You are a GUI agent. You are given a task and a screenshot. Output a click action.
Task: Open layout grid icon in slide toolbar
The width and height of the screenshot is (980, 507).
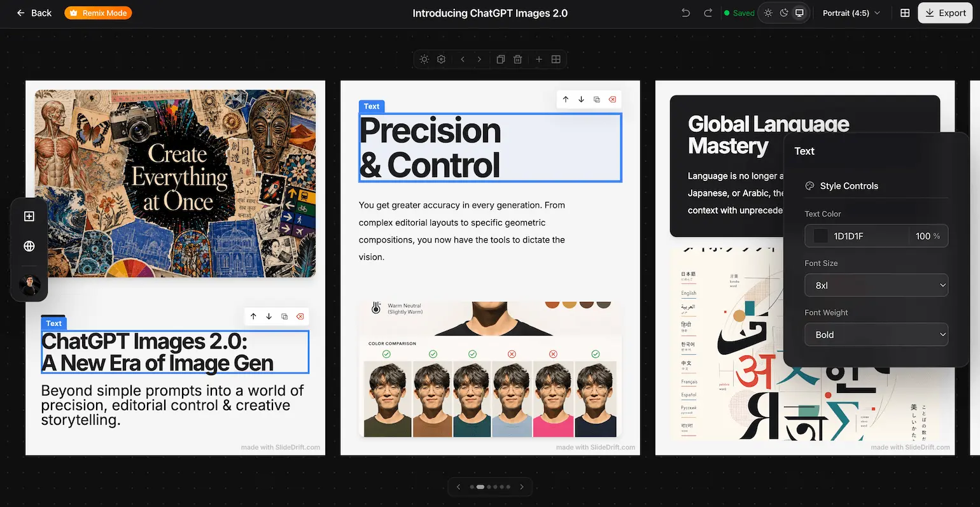[556, 59]
